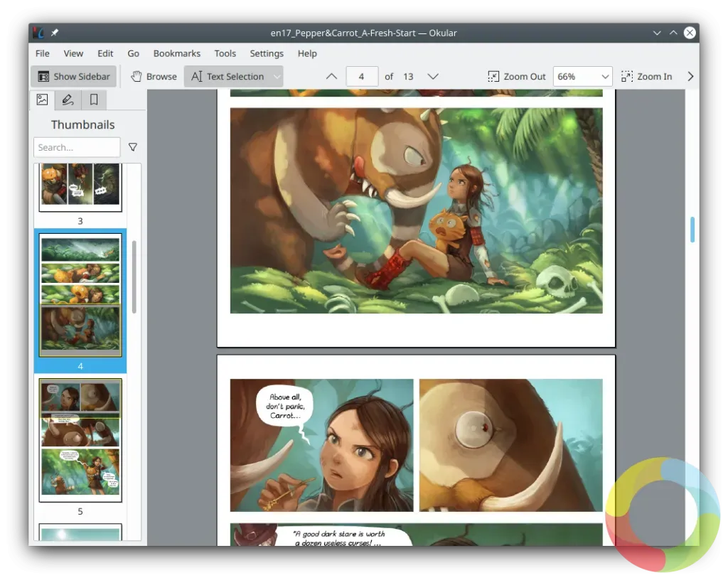Click the Zoom Out button
The width and height of the screenshot is (728, 580).
(x=516, y=77)
